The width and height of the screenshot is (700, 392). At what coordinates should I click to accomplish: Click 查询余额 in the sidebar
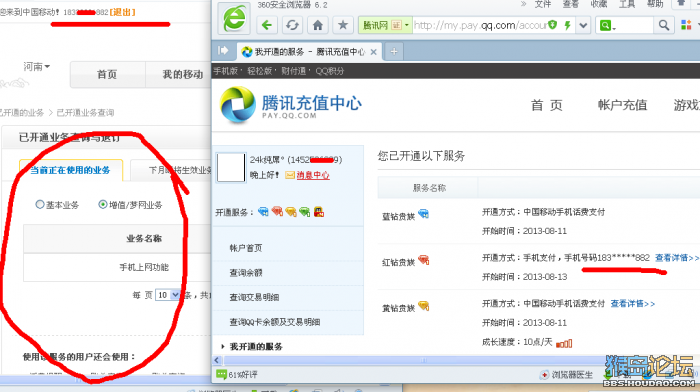(x=246, y=273)
